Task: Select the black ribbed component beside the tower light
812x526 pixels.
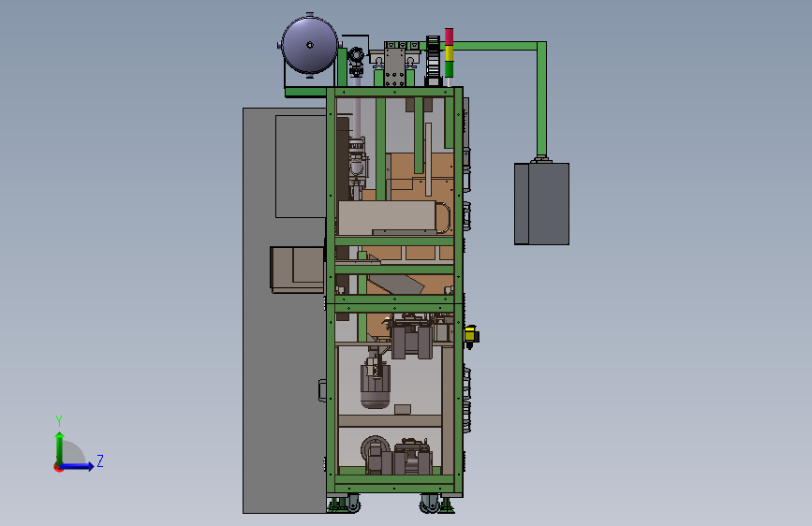Action: click(433, 60)
